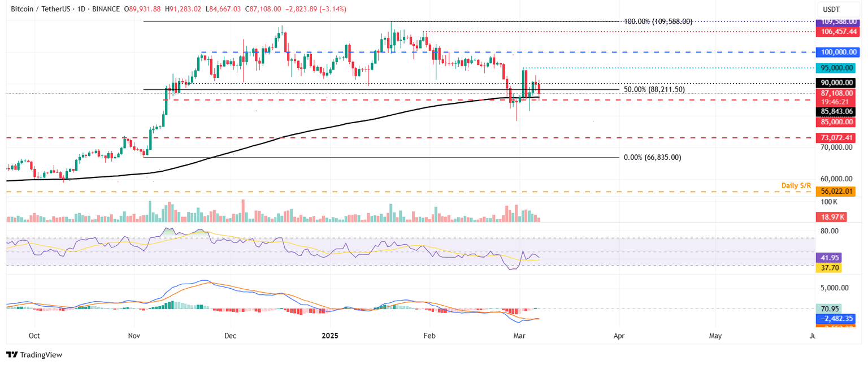Click the 19:46:21 countdown timer

point(835,102)
